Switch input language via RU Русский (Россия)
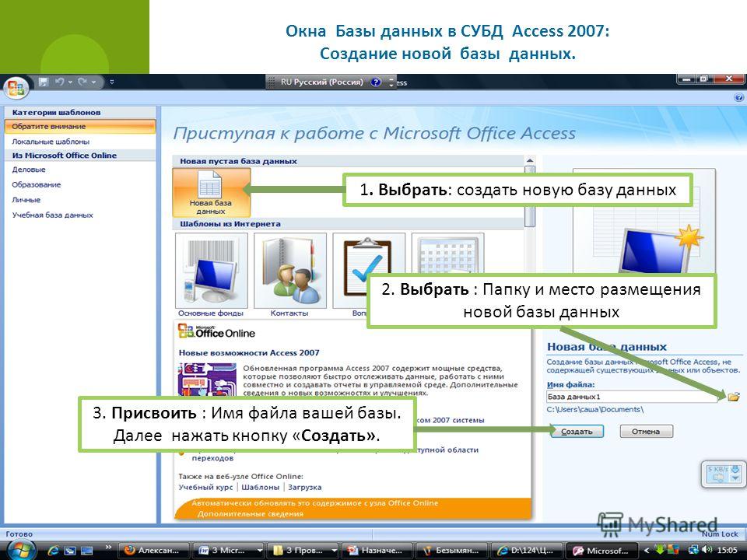This screenshot has height=560, width=747. 321,82
